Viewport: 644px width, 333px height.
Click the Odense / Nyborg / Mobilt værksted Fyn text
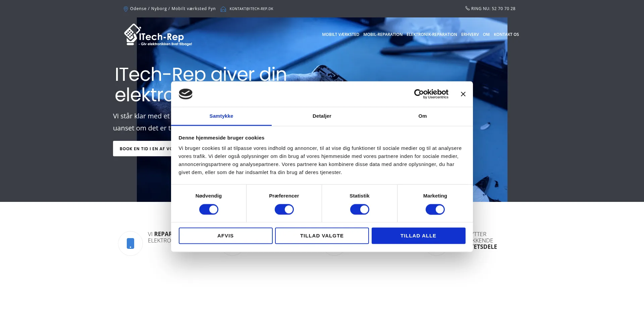pos(173,9)
